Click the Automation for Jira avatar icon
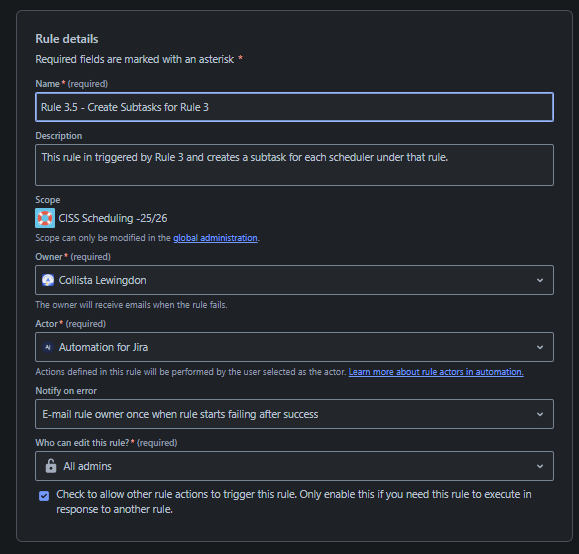579x554 pixels. tap(48, 347)
